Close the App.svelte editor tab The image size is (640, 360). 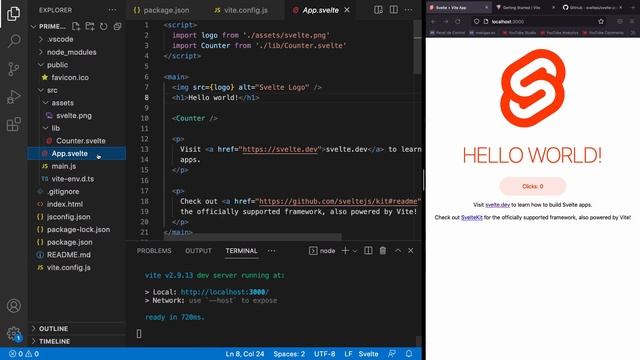[347, 10]
